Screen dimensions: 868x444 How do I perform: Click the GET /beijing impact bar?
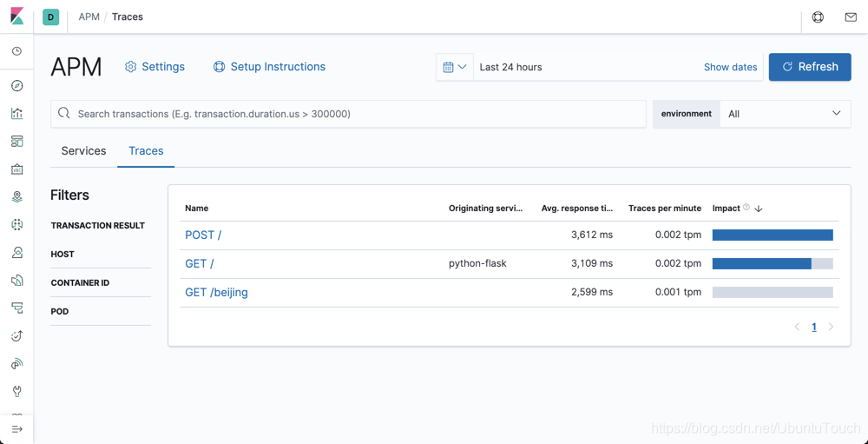pyautogui.click(x=773, y=292)
